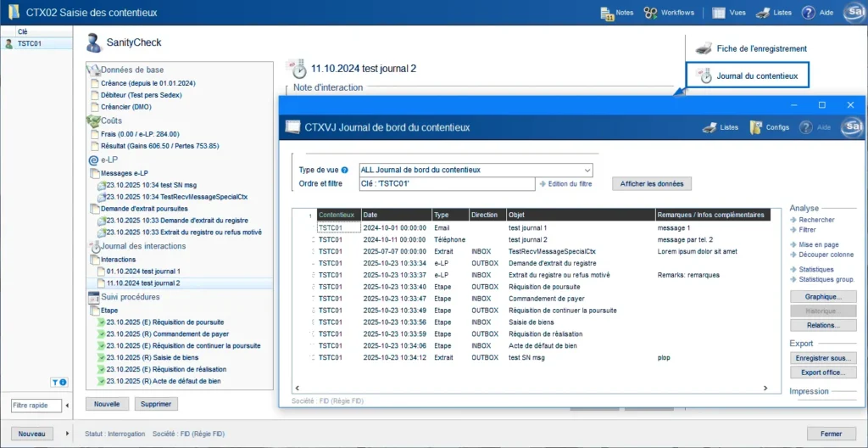This screenshot has width=868, height=448.
Task: Click the Filtre rapide input field
Action: tap(36, 406)
